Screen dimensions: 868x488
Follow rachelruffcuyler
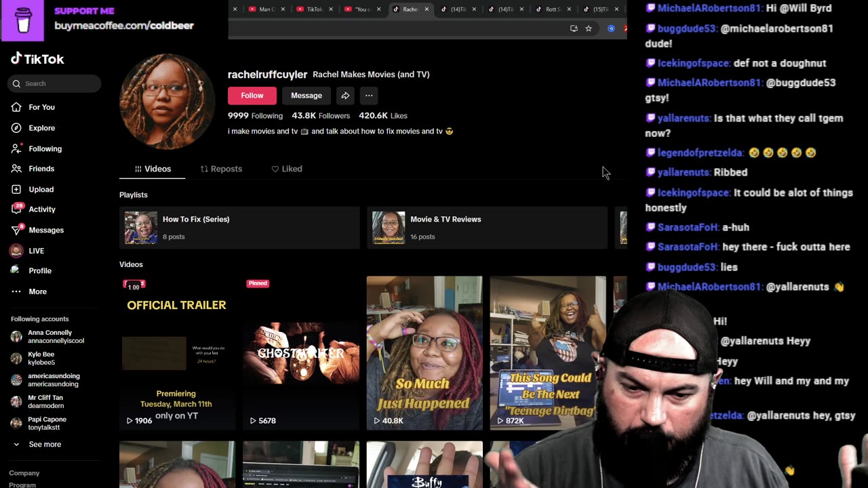[252, 96]
